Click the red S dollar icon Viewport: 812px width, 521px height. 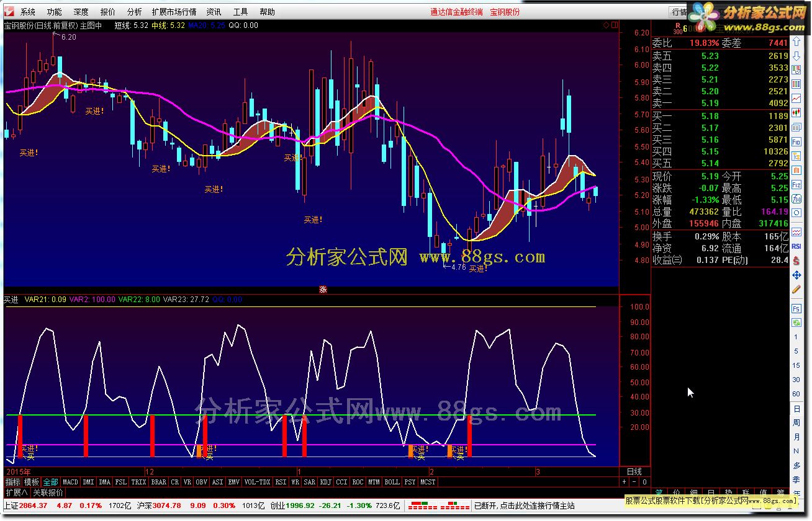tap(796, 260)
